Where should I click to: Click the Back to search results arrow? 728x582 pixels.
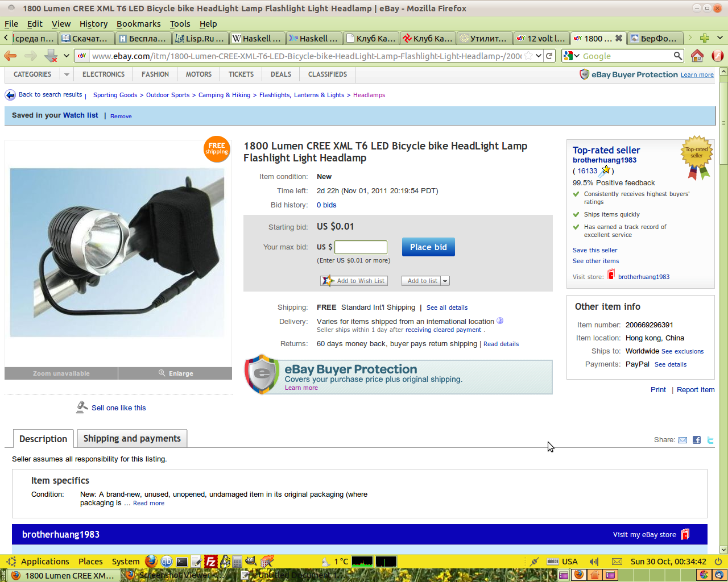[x=10, y=95]
